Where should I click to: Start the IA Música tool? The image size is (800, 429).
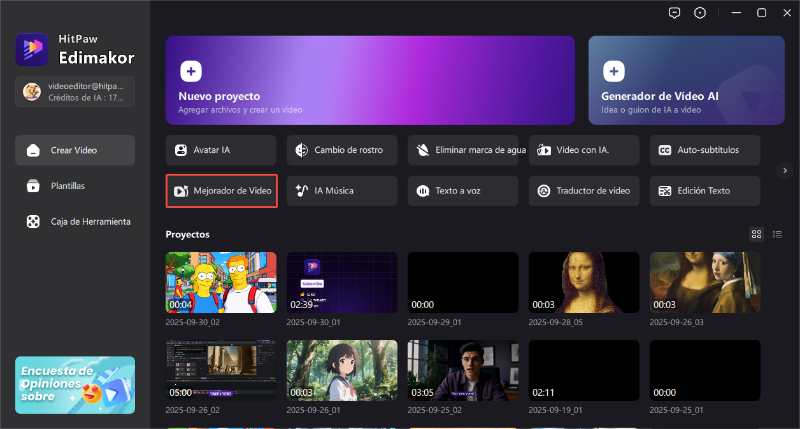coord(341,190)
